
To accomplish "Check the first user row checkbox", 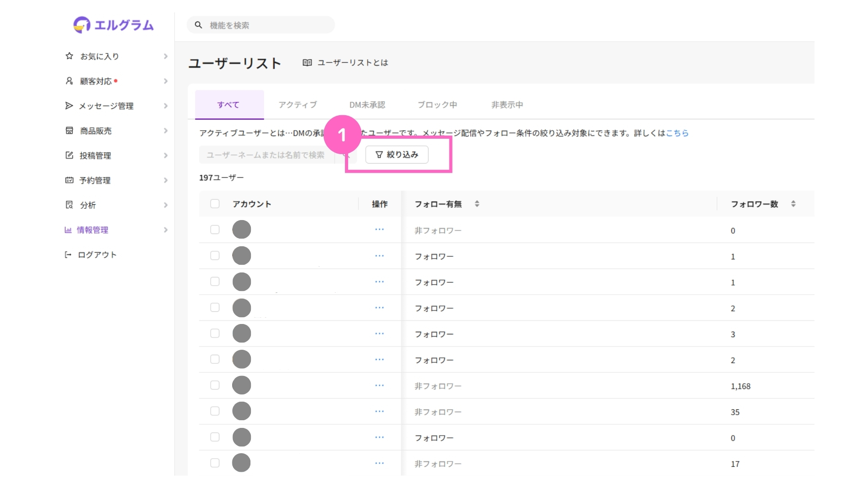I will tap(215, 230).
